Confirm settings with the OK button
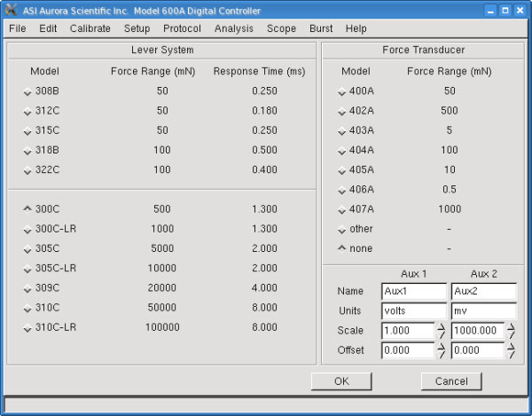Viewport: 532px width, 416px height. coord(341,381)
